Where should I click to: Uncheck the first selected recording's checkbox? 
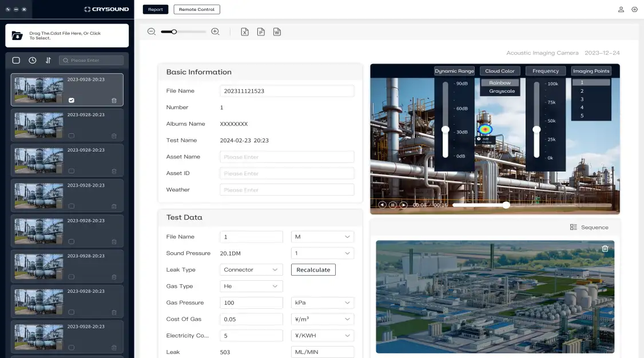tap(71, 100)
